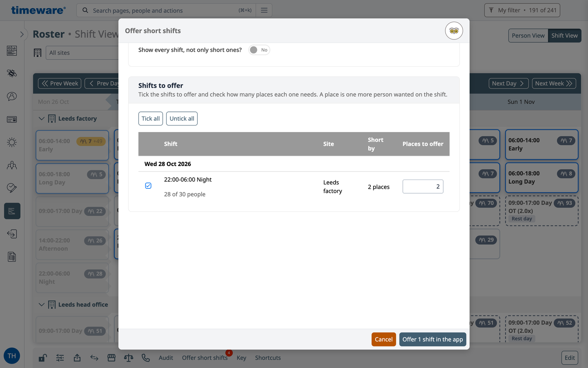Toggle 'Show every shift' switch

click(259, 50)
